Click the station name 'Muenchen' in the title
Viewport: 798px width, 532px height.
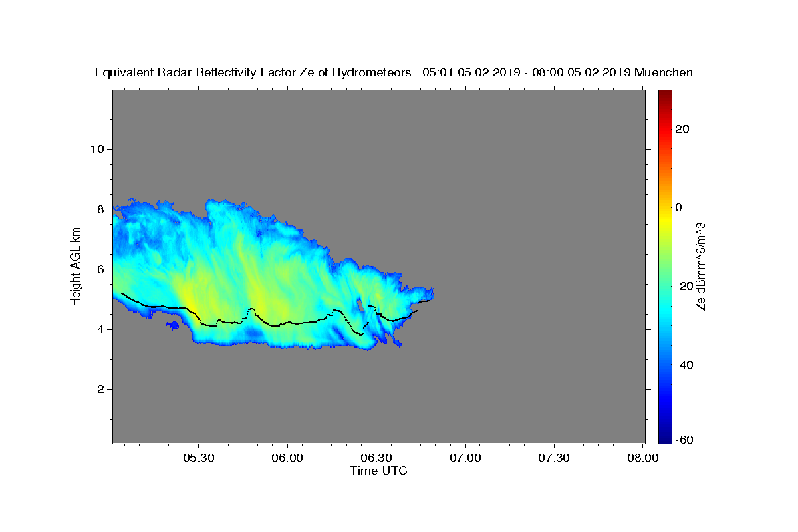[664, 72]
